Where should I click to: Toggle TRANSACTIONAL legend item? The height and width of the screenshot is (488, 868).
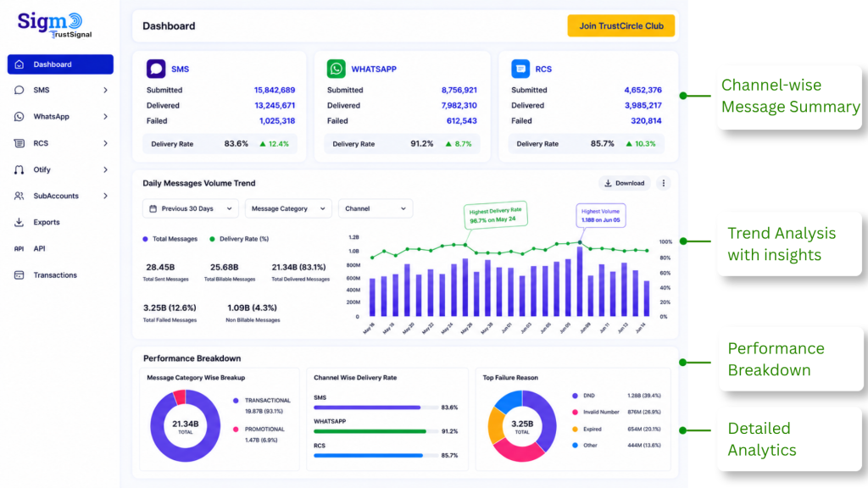262,406
